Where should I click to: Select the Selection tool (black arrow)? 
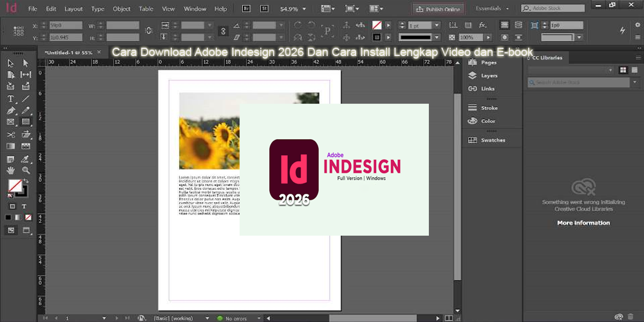tap(11, 63)
